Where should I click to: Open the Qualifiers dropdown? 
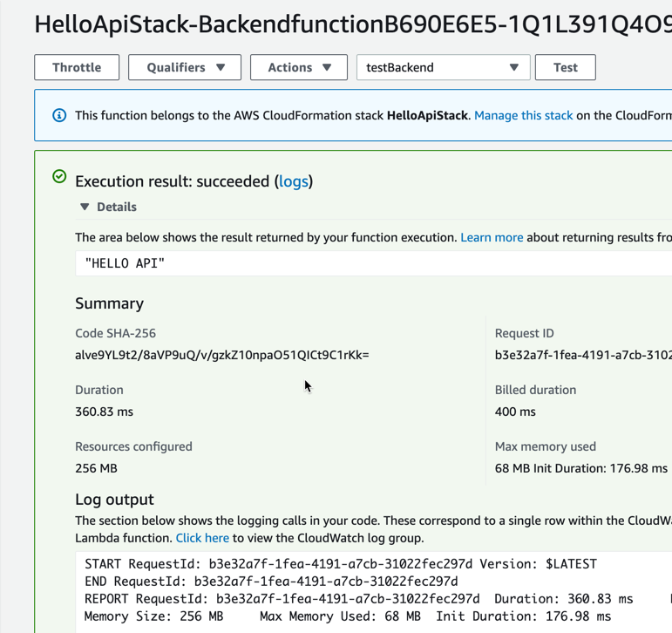pyautogui.click(x=185, y=67)
